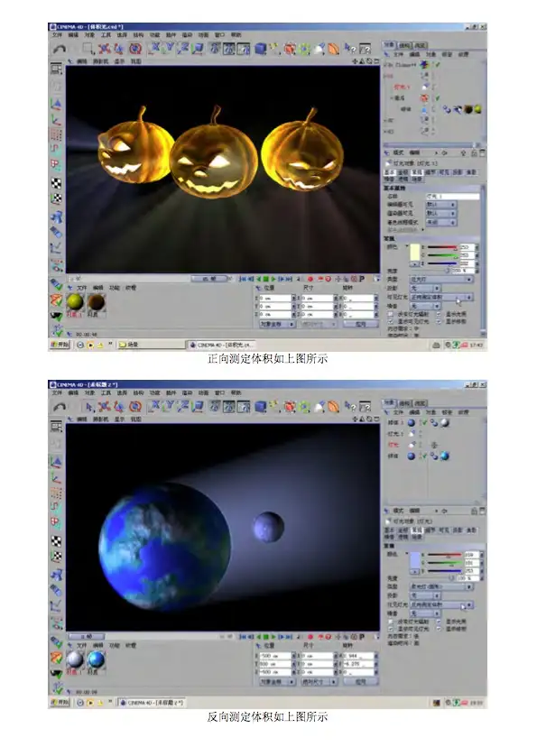Open the light 类型 dropdown in the Earth window

tap(441, 586)
